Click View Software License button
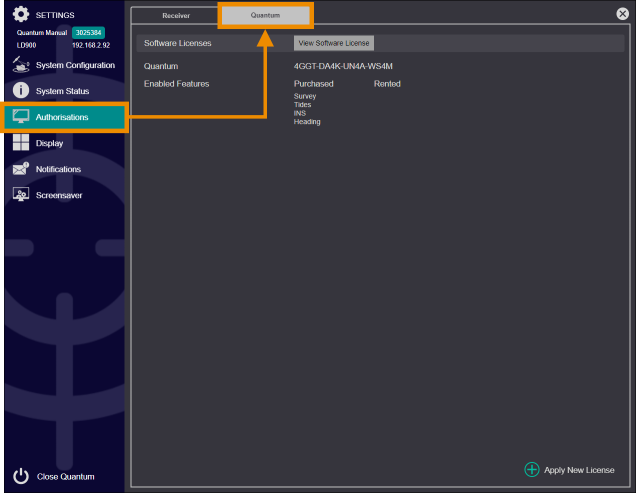The width and height of the screenshot is (636, 493). tap(334, 43)
